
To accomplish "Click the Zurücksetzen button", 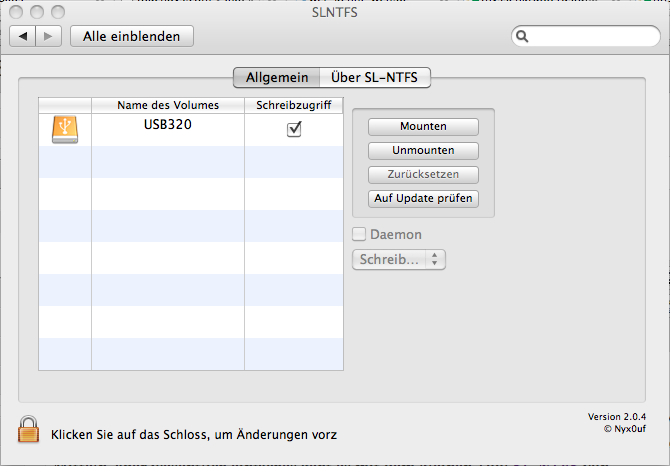I will 423,174.
